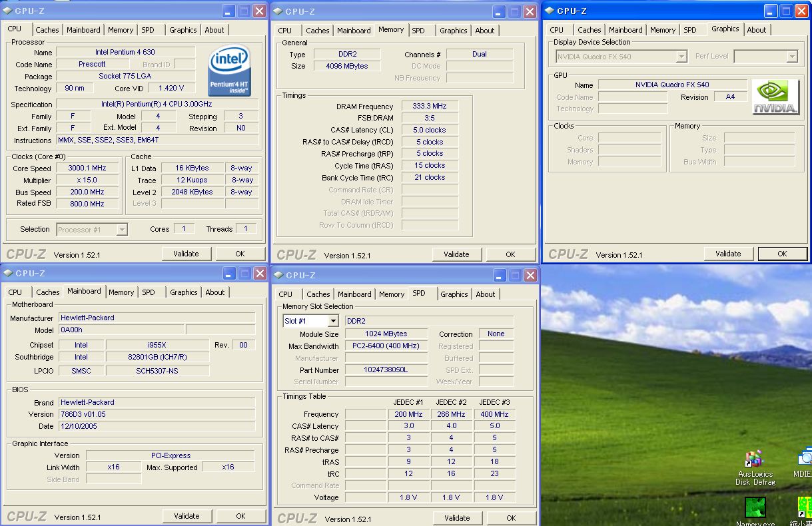This screenshot has width=812, height=526.
Task: Click the Core Speed value '3000.1 MHz'
Action: click(87, 168)
